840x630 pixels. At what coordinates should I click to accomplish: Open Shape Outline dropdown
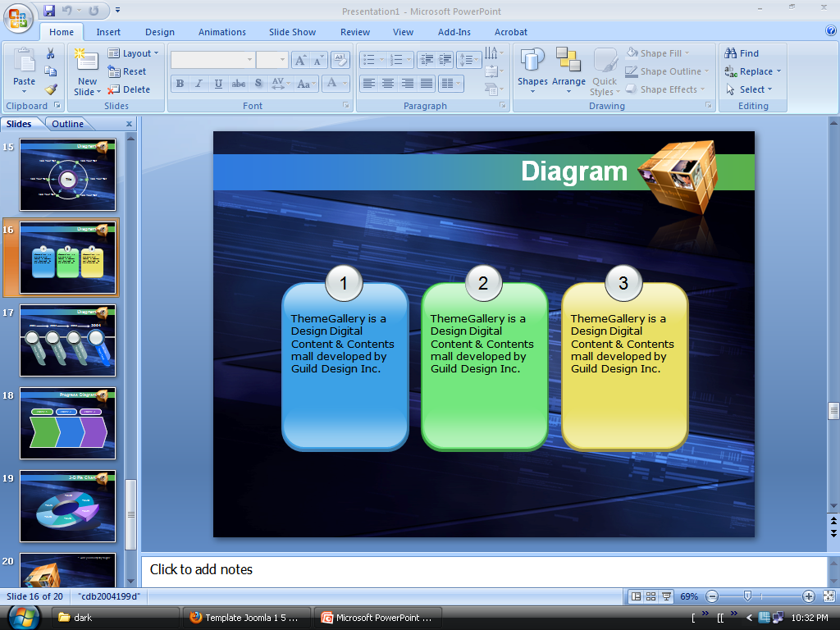pos(668,71)
